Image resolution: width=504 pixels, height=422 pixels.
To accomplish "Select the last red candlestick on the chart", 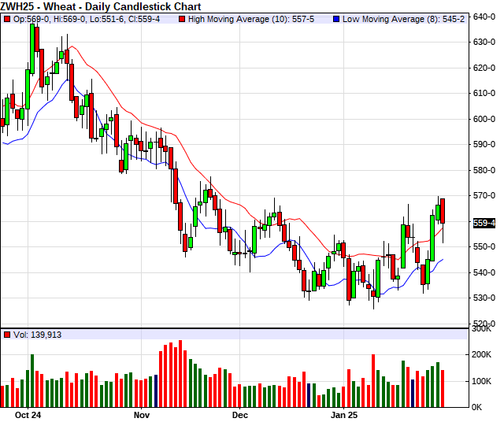I will click(443, 211).
